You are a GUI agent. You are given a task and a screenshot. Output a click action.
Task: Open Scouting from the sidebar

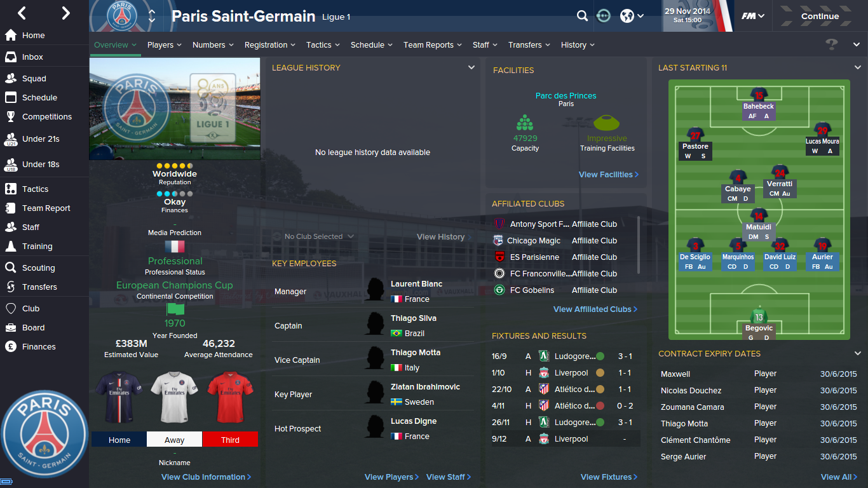pyautogui.click(x=38, y=268)
